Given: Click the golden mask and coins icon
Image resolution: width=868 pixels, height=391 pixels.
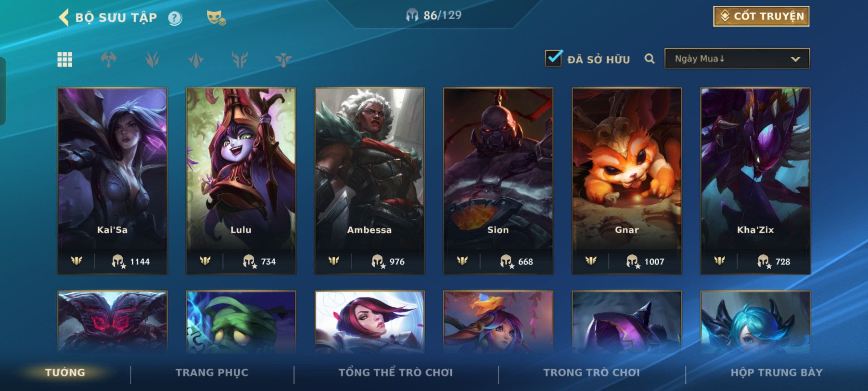Looking at the screenshot, I should click(216, 18).
